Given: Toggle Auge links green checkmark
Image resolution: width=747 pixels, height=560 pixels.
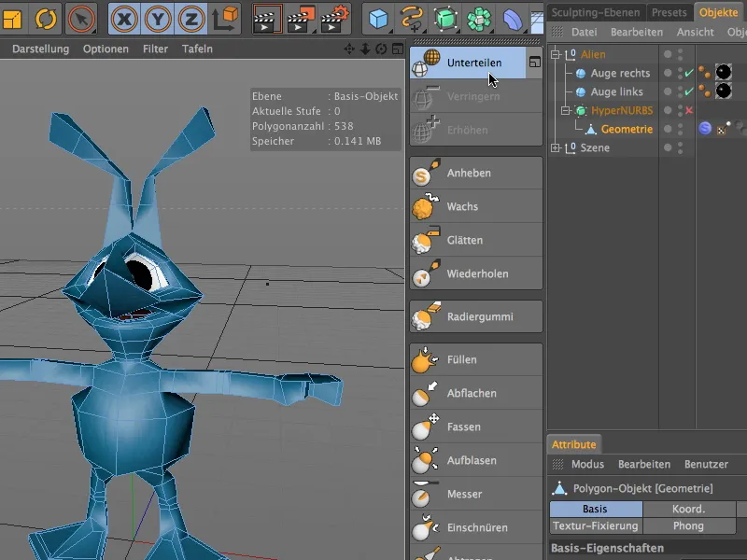Looking at the screenshot, I should 689,91.
